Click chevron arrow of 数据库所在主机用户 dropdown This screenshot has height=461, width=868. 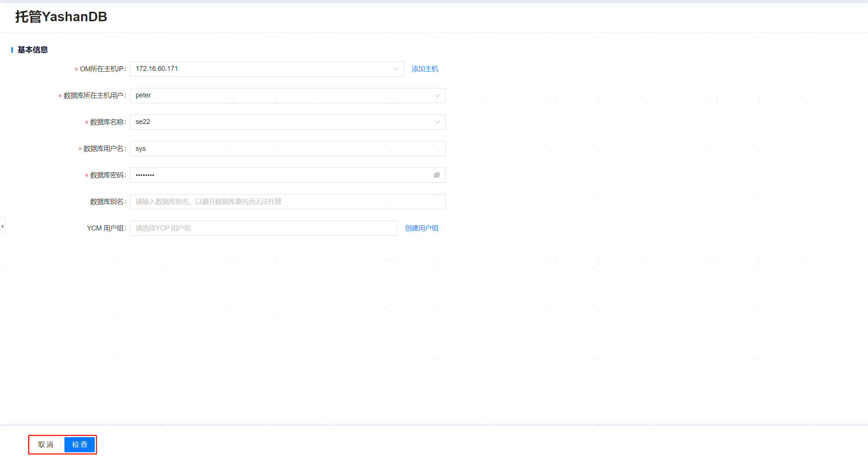pyautogui.click(x=437, y=96)
